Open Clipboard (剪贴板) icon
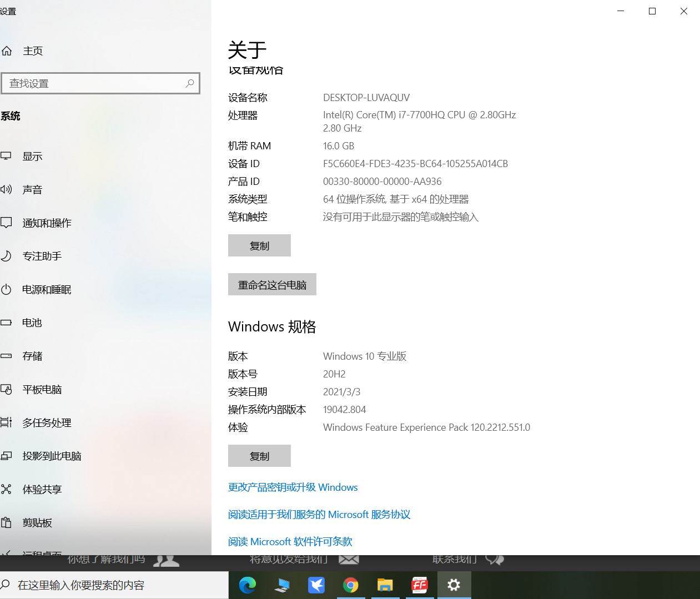This screenshot has height=599, width=700. click(x=6, y=522)
